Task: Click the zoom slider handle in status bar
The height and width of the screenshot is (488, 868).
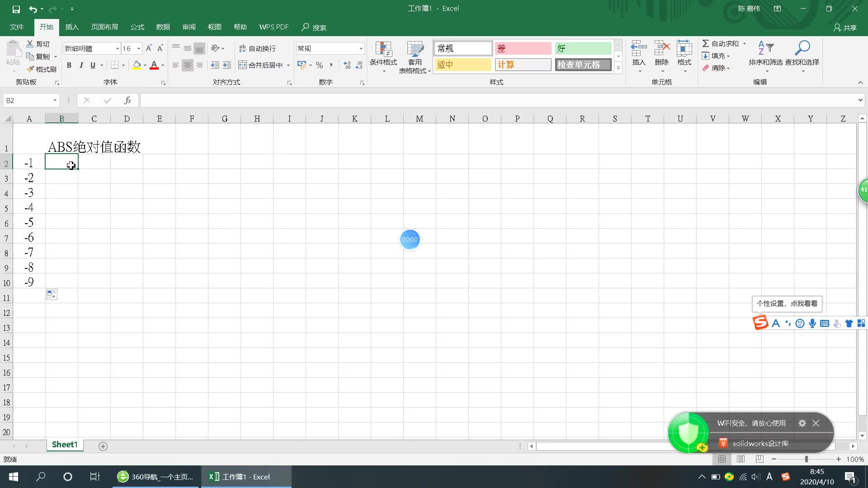Action: pos(806,459)
